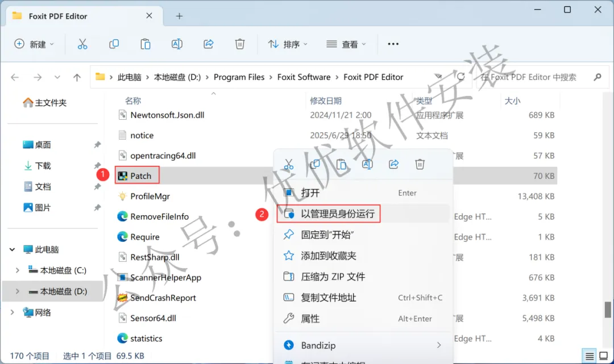
Task: Click the Cut icon in the context menu
Action: click(x=289, y=164)
